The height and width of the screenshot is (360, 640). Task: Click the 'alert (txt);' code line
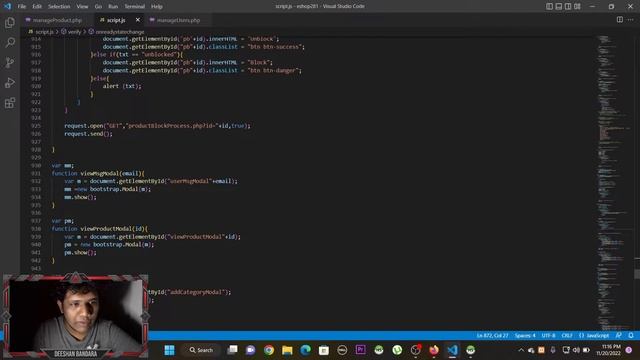point(122,86)
